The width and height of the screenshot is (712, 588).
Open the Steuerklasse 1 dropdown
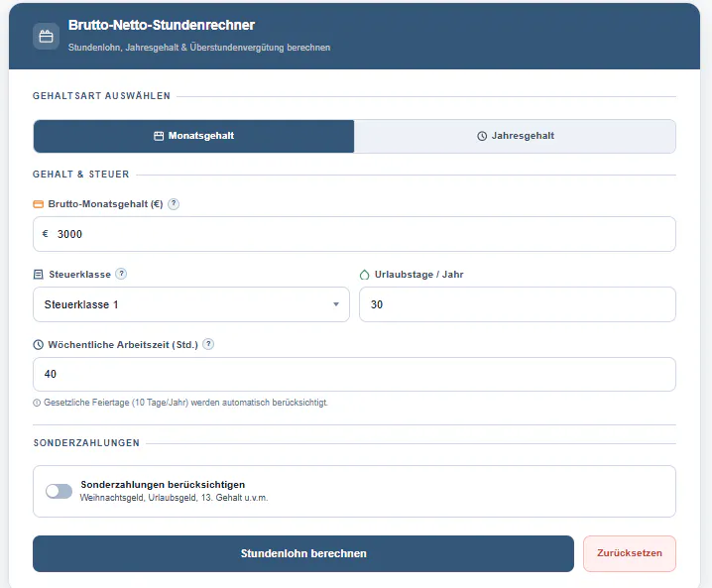[x=191, y=304]
